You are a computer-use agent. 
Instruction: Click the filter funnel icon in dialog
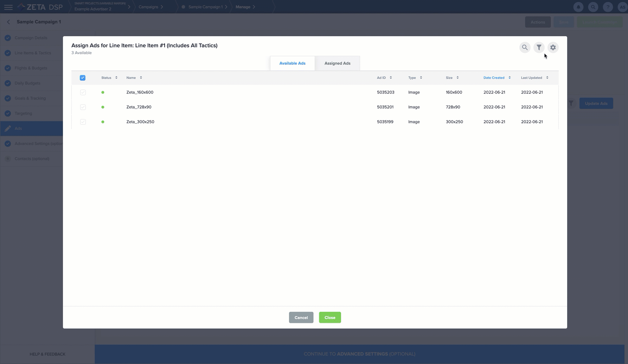(x=539, y=47)
